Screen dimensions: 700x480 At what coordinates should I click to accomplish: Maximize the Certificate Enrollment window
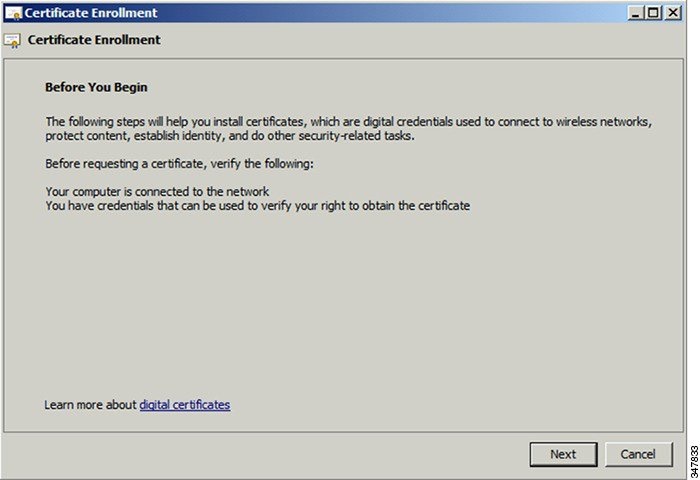point(654,13)
